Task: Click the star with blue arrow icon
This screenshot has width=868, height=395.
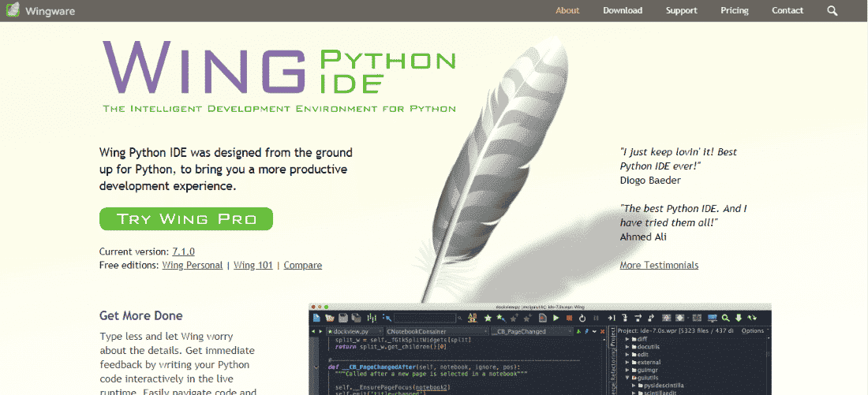Action: (502, 318)
